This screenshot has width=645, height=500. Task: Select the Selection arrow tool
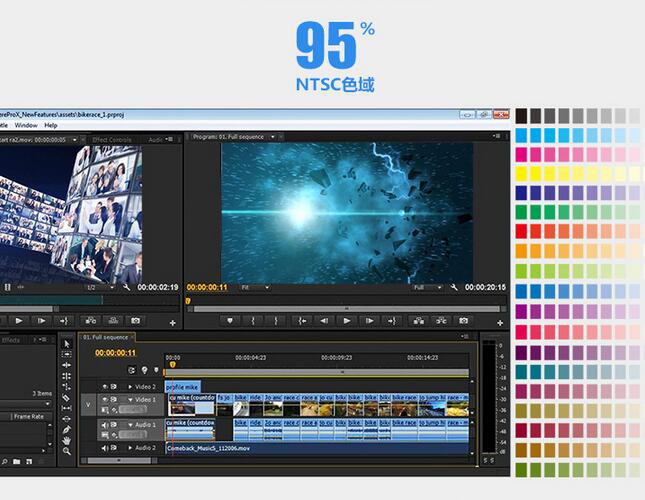point(66,343)
